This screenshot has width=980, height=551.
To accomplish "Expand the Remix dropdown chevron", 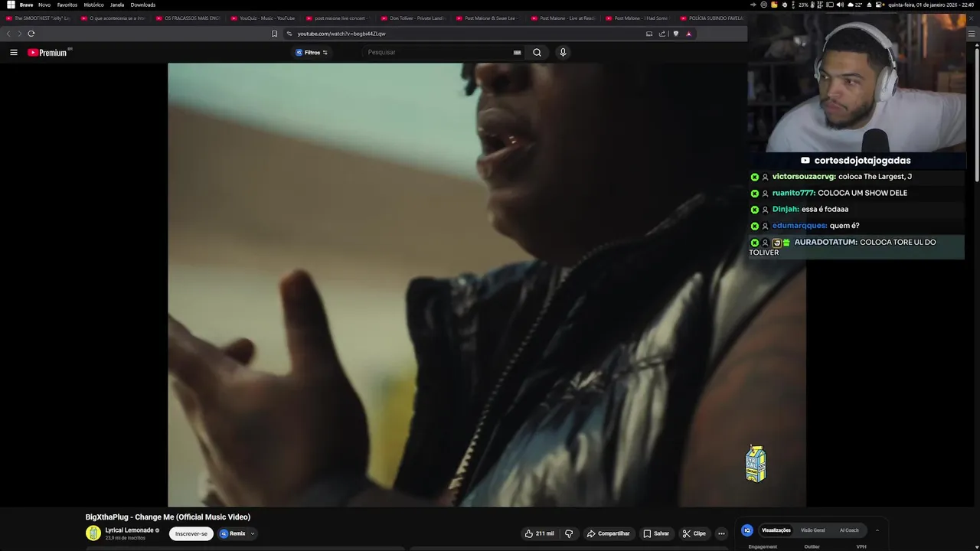I will click(253, 533).
